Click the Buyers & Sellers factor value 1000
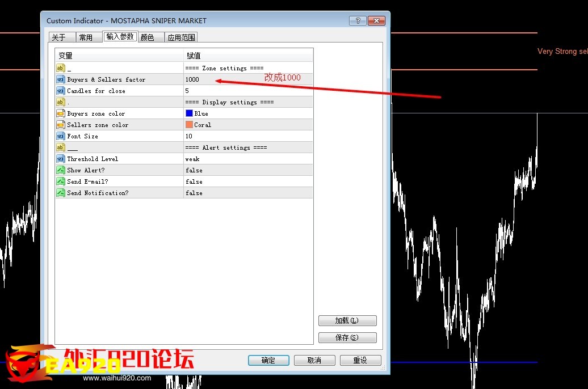The height and width of the screenshot is (389, 588). coord(192,79)
